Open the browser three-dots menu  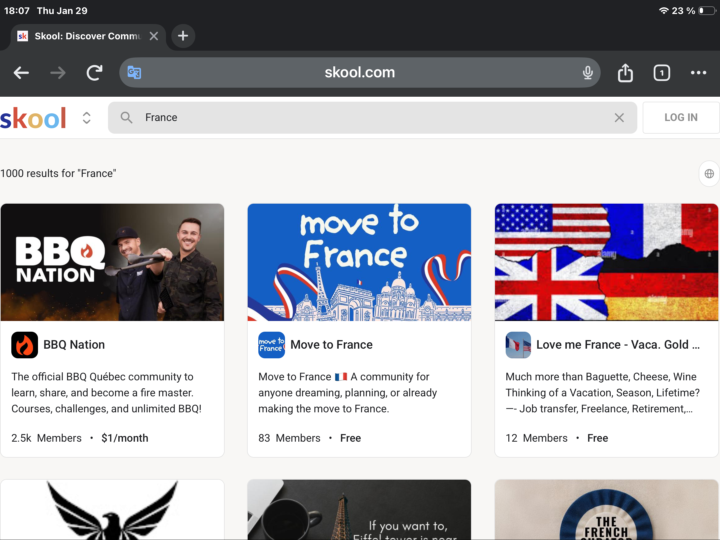(698, 73)
